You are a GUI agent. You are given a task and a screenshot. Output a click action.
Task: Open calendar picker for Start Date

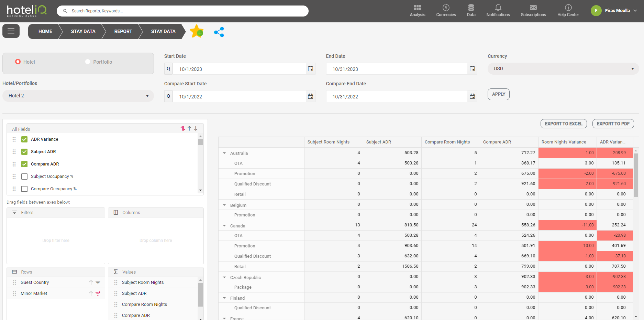310,69
